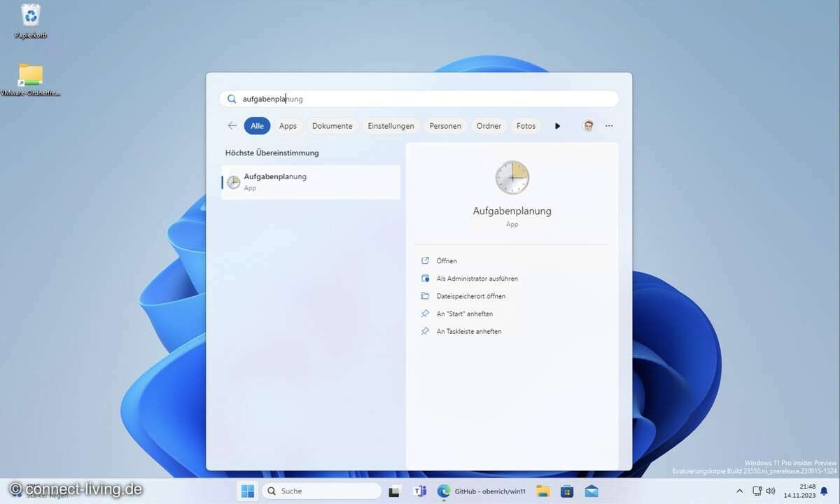840x504 pixels.
Task: Select the Aufgabenplanung app result
Action: pyautogui.click(x=311, y=182)
